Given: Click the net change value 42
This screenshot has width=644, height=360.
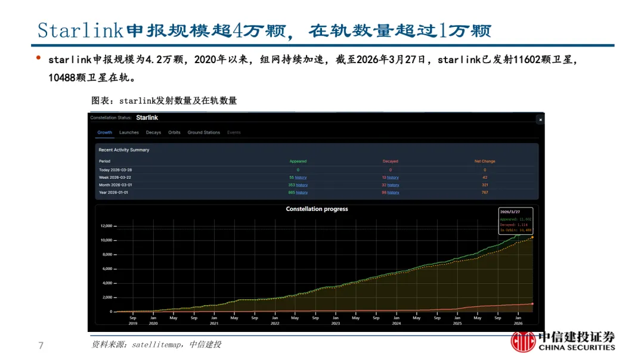Looking at the screenshot, I should coord(485,178).
